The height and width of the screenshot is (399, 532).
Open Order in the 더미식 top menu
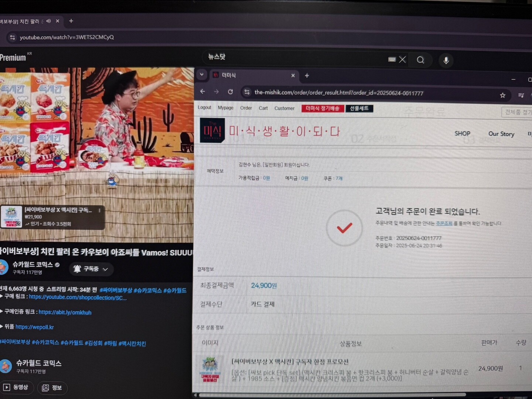(246, 108)
